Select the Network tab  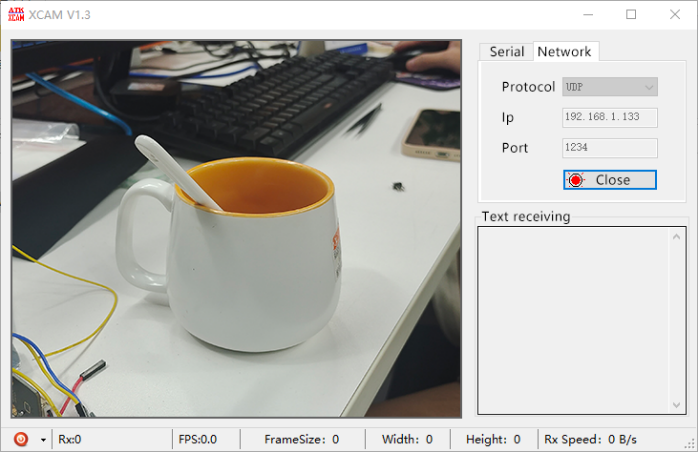click(x=564, y=52)
